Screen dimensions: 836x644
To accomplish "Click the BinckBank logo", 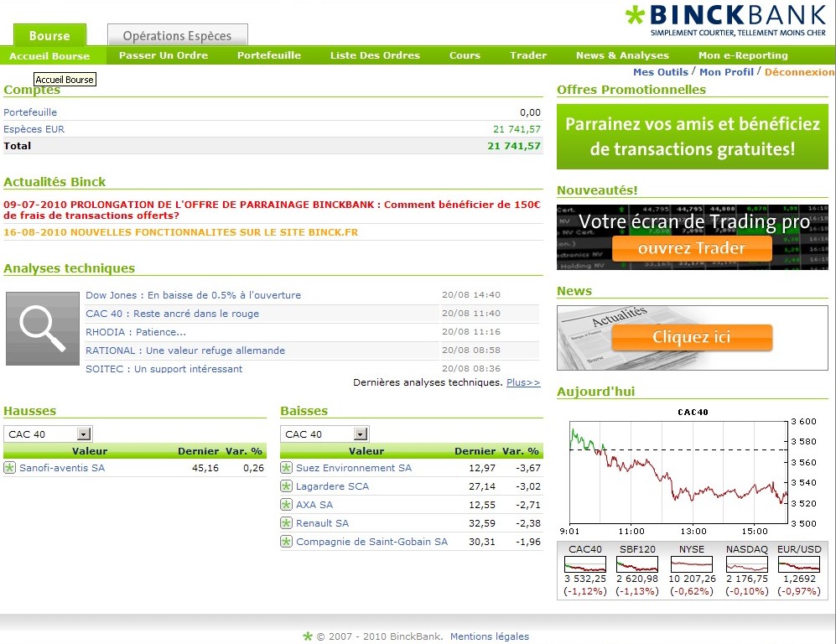I will point(725,20).
